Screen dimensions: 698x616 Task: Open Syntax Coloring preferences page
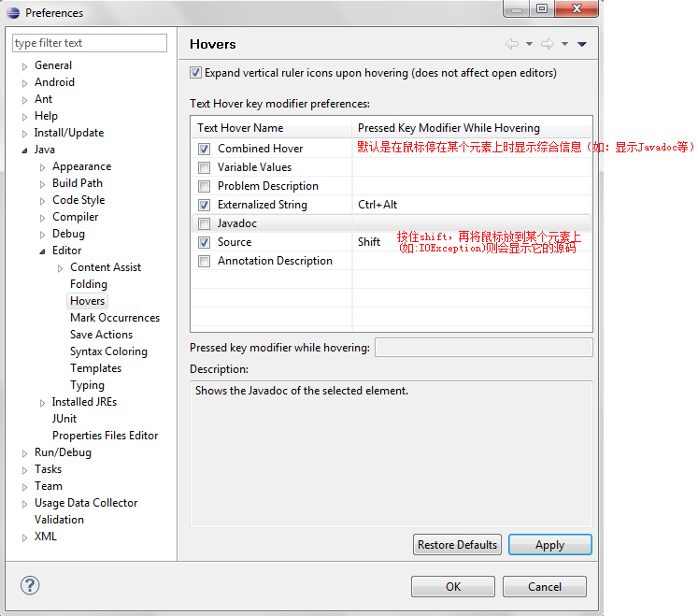(108, 351)
